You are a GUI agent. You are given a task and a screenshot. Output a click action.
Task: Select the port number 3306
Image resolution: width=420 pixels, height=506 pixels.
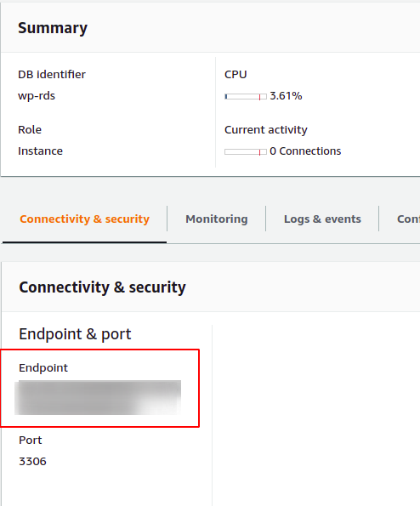[32, 462]
